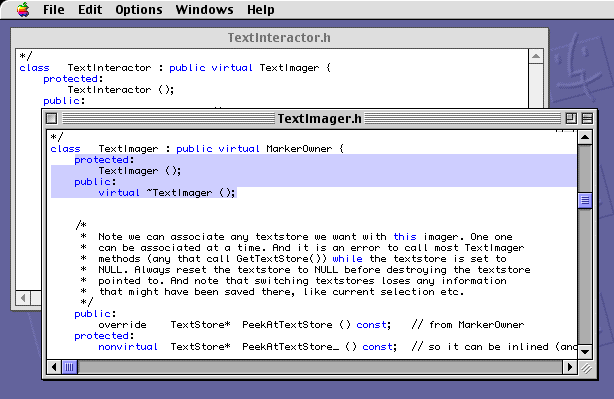Image resolution: width=614 pixels, height=399 pixels.
Task: Click TextInteractor.h scroll left arrow
Action: [x=23, y=298]
